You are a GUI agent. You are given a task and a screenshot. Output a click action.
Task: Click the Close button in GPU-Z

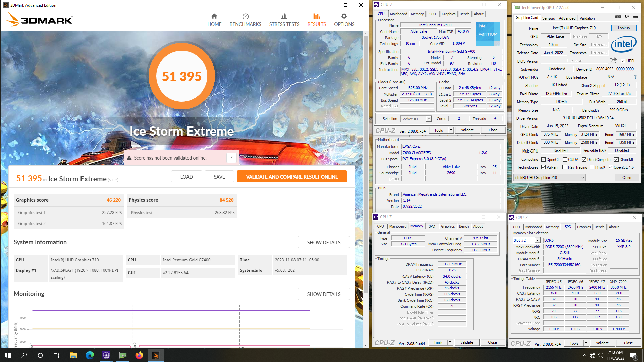(627, 178)
